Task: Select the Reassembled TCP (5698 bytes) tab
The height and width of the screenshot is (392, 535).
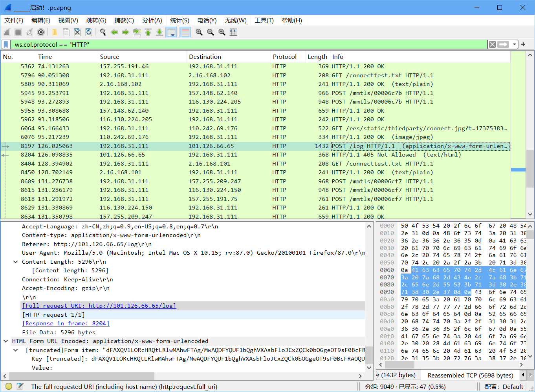Action: pos(470,375)
